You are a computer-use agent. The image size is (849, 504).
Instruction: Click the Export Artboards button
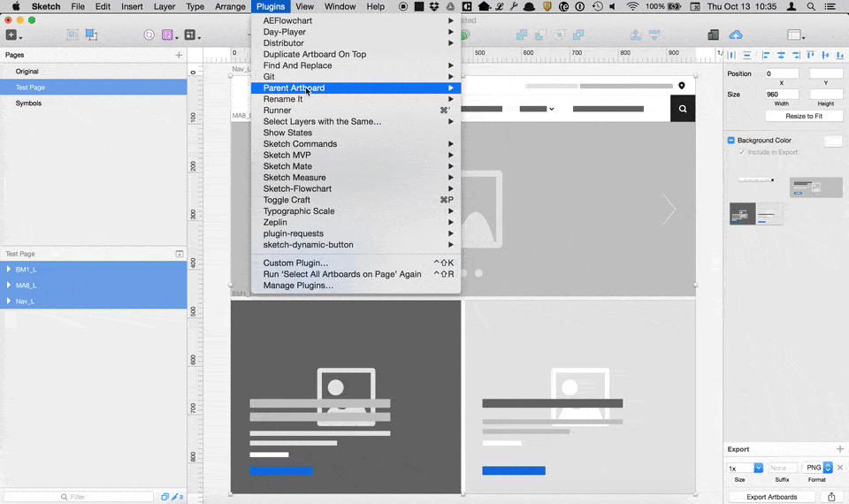pos(771,496)
